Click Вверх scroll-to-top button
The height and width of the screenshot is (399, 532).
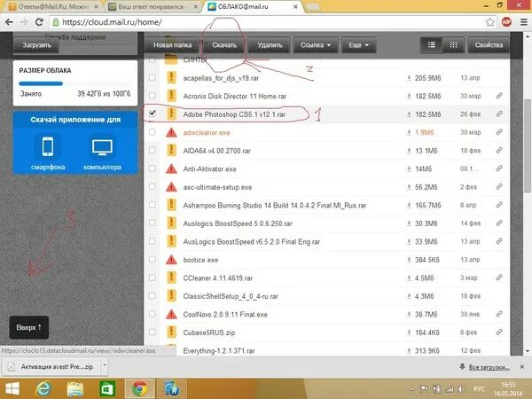(x=29, y=327)
